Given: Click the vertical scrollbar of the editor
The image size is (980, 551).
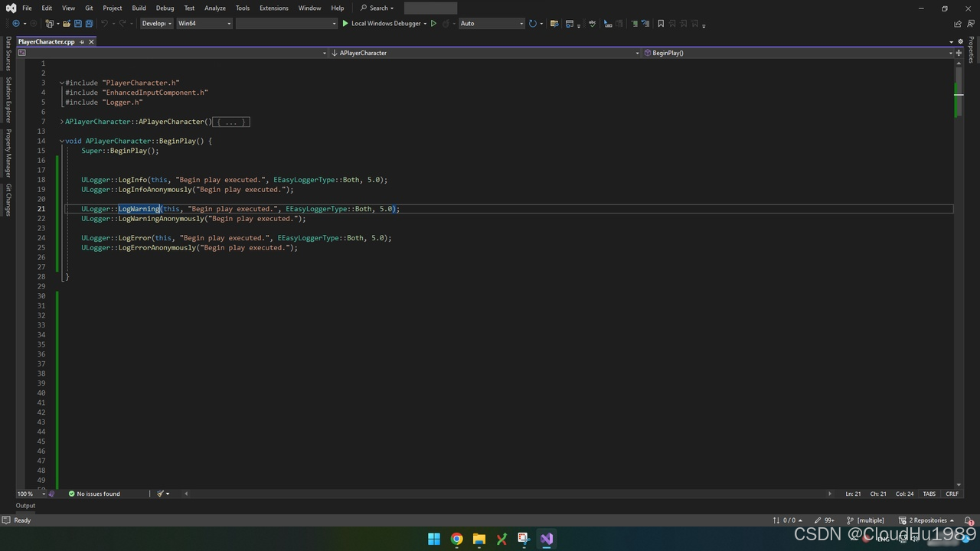Looking at the screenshot, I should pyautogui.click(x=958, y=306).
